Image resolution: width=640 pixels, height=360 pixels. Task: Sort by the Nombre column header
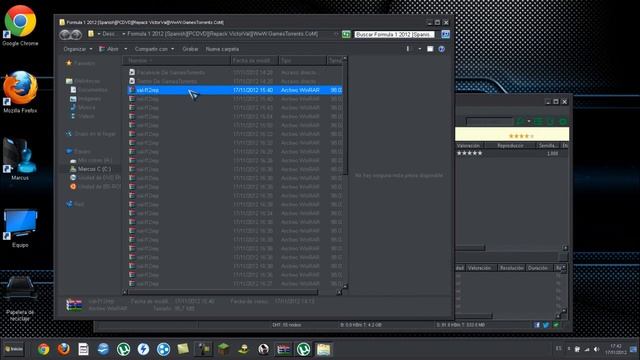(176, 60)
